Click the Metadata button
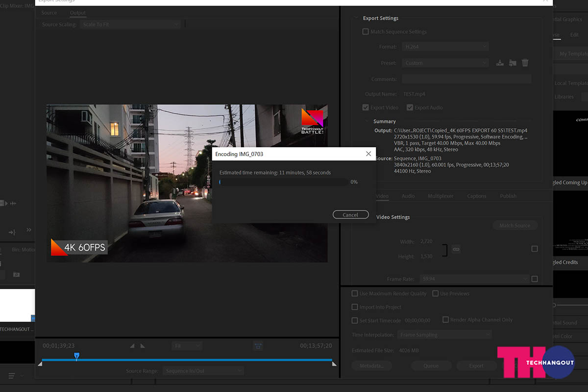Screen dimensions: 588x392 point(371,366)
